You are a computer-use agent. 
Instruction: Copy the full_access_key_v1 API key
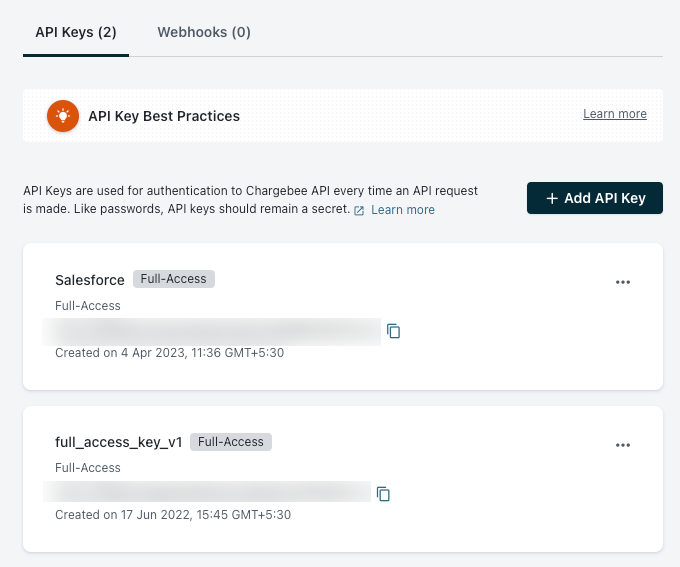point(383,493)
